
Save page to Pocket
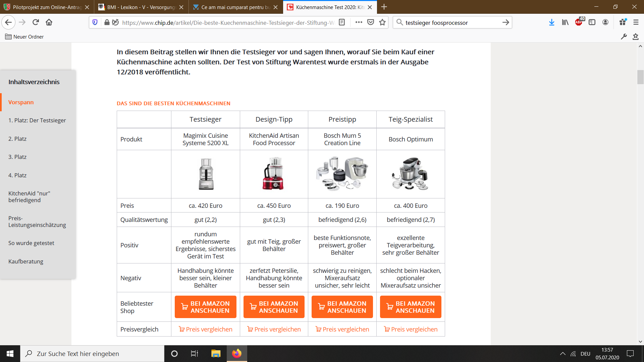[371, 22]
